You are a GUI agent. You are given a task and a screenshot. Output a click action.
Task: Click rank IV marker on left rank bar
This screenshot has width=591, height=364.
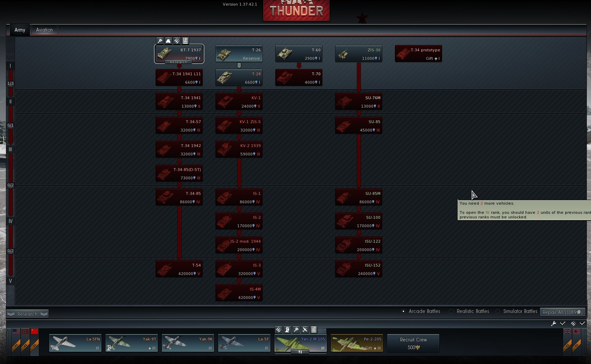pyautogui.click(x=11, y=221)
